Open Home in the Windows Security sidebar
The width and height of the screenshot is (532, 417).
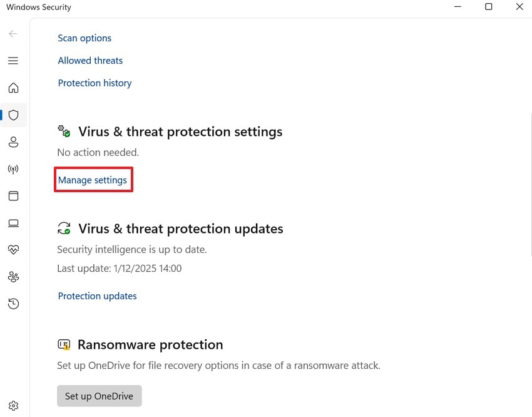(13, 88)
